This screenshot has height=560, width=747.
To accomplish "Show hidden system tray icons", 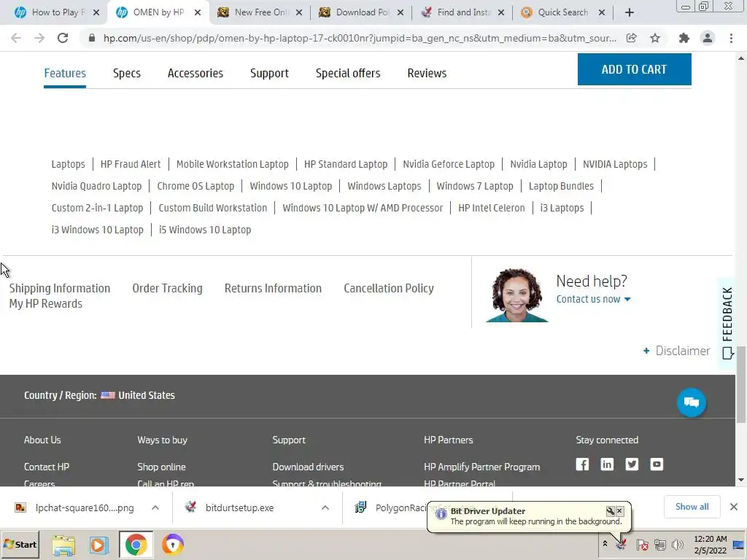I will pyautogui.click(x=605, y=544).
